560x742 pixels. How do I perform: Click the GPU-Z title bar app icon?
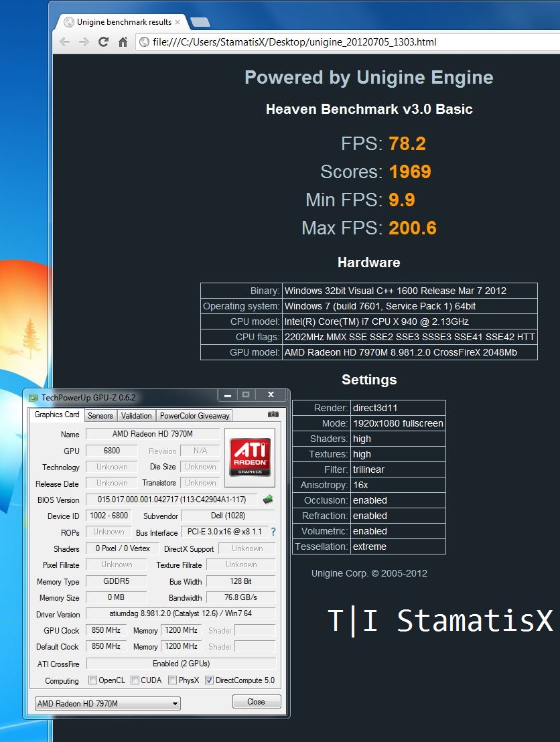click(33, 398)
